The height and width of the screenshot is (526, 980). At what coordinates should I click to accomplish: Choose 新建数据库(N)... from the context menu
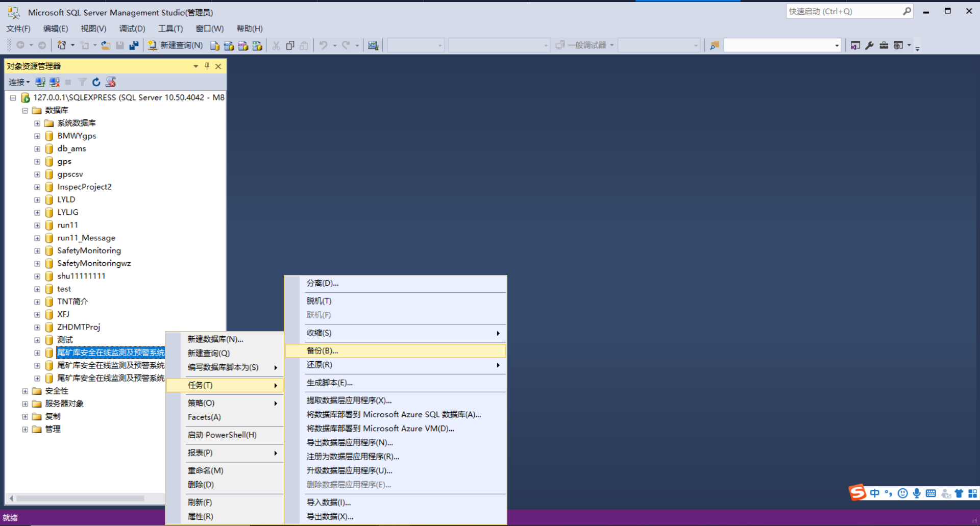click(x=225, y=339)
